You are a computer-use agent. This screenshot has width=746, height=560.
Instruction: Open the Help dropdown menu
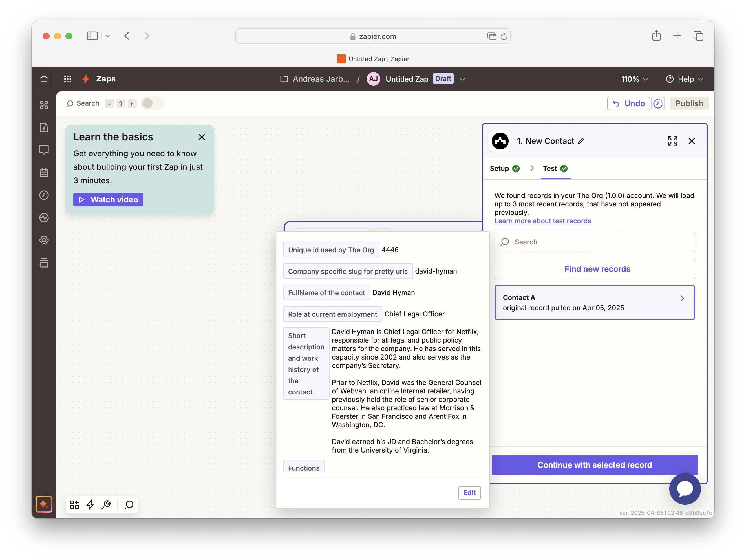684,79
